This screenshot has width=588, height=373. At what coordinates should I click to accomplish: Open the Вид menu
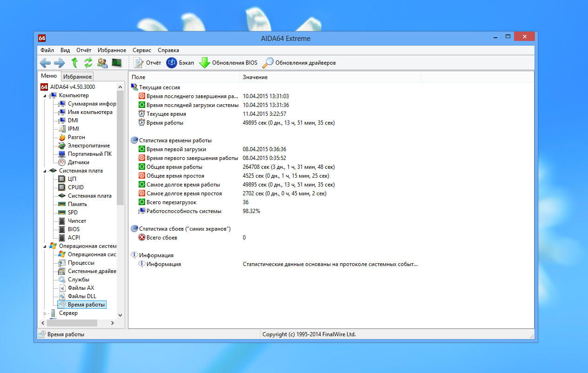[65, 50]
